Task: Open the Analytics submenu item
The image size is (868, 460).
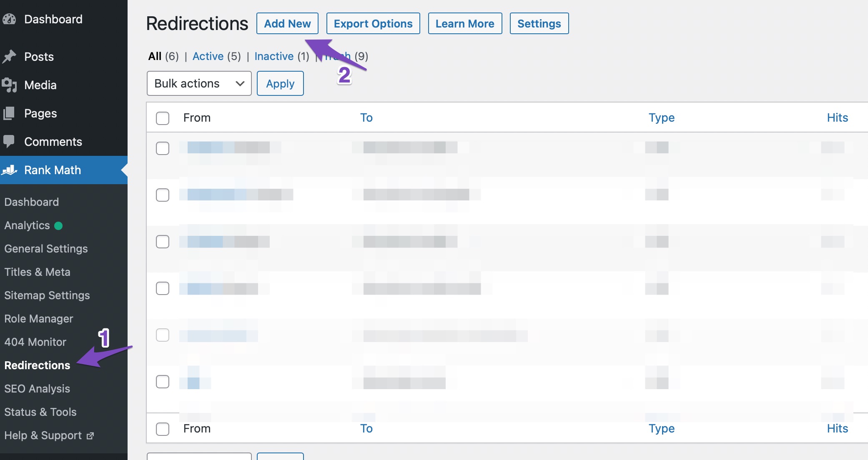Action: pyautogui.click(x=27, y=225)
